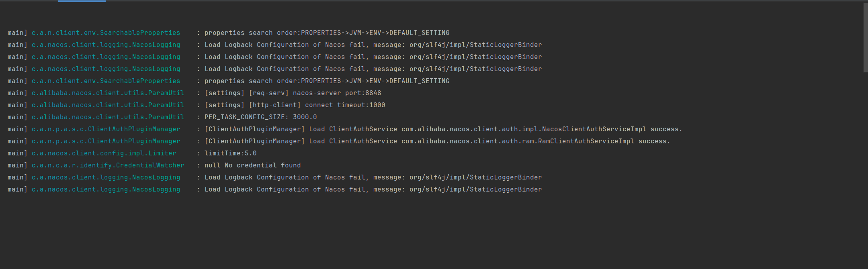Click the nacos-server port:8848 log message
Viewport: 868px width, 269px height.
293,93
